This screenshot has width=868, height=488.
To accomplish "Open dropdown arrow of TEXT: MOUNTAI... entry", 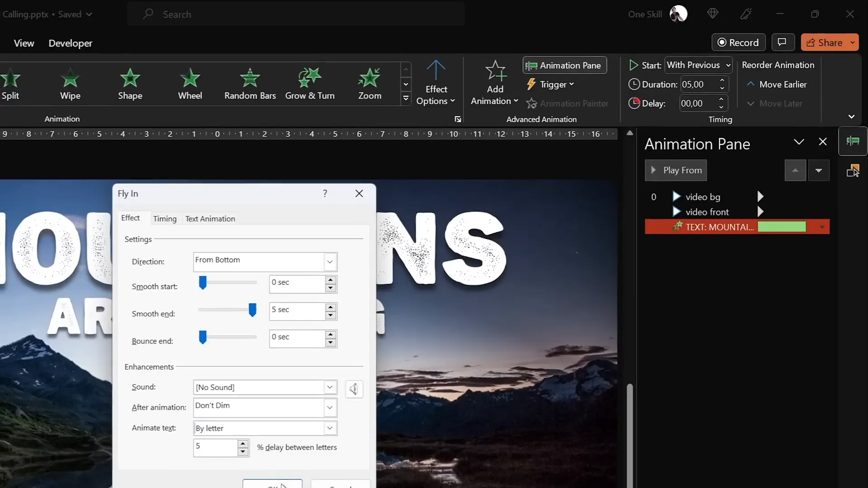I will click(822, 227).
